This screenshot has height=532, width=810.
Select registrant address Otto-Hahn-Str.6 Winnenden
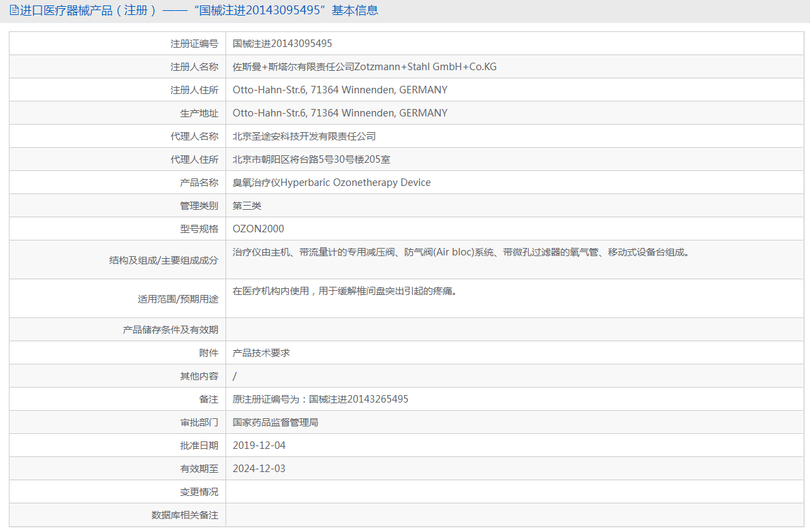340,89
